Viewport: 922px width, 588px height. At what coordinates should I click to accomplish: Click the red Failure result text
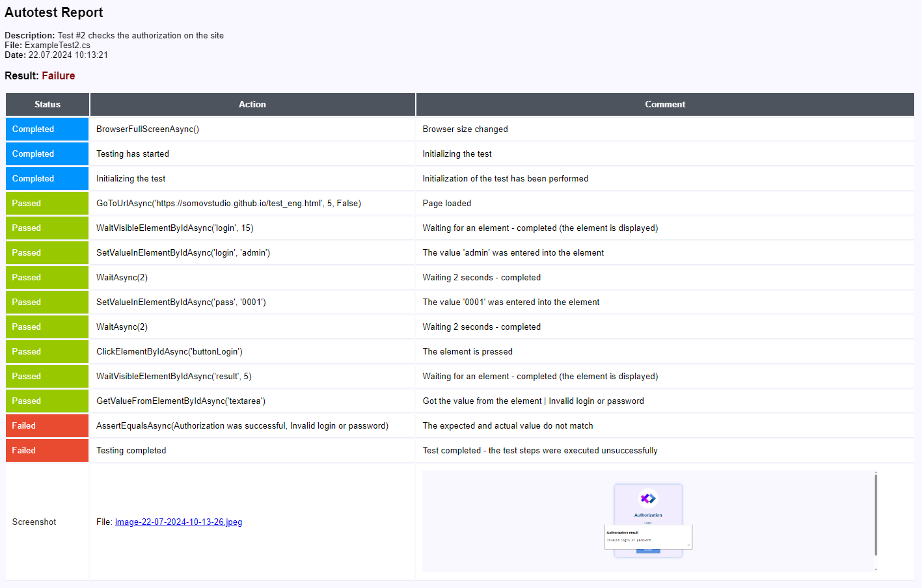(x=59, y=76)
